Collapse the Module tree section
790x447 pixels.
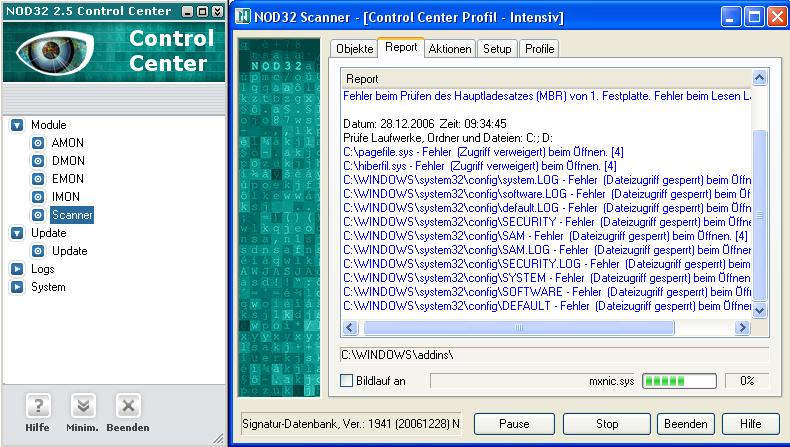[x=17, y=125]
